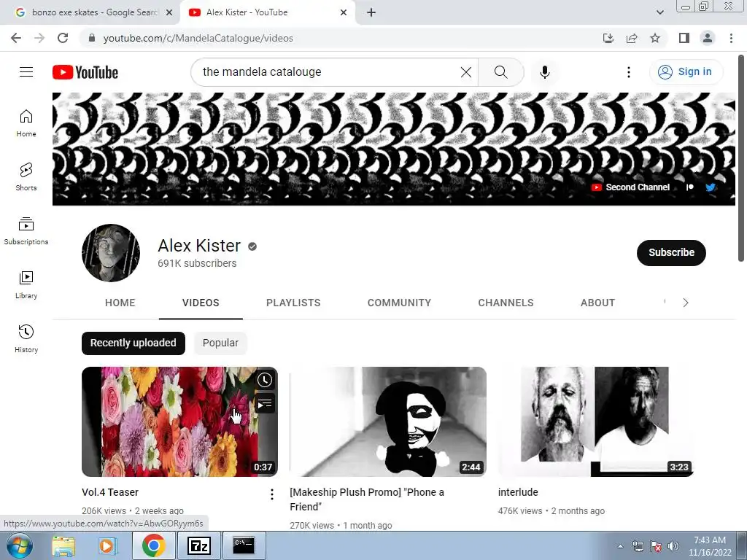The image size is (747, 560).
Task: Close the bonzo exe skates tab
Action: coord(169,13)
